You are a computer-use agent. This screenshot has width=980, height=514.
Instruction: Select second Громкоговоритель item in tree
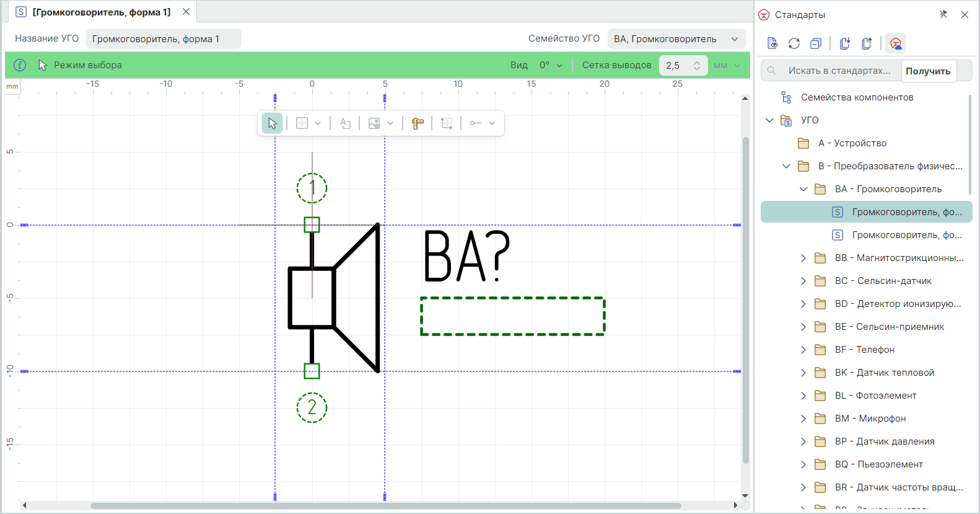(x=906, y=235)
